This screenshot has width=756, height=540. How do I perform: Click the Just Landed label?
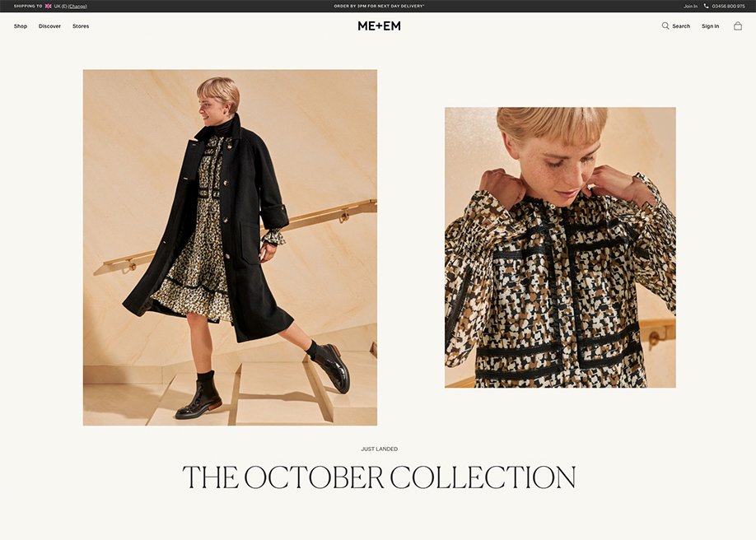click(380, 449)
